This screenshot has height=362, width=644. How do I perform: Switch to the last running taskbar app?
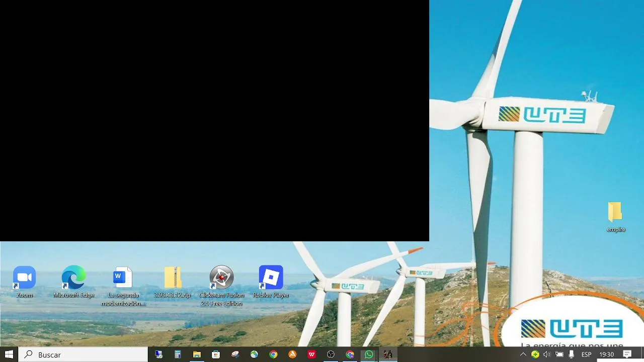[x=388, y=354]
